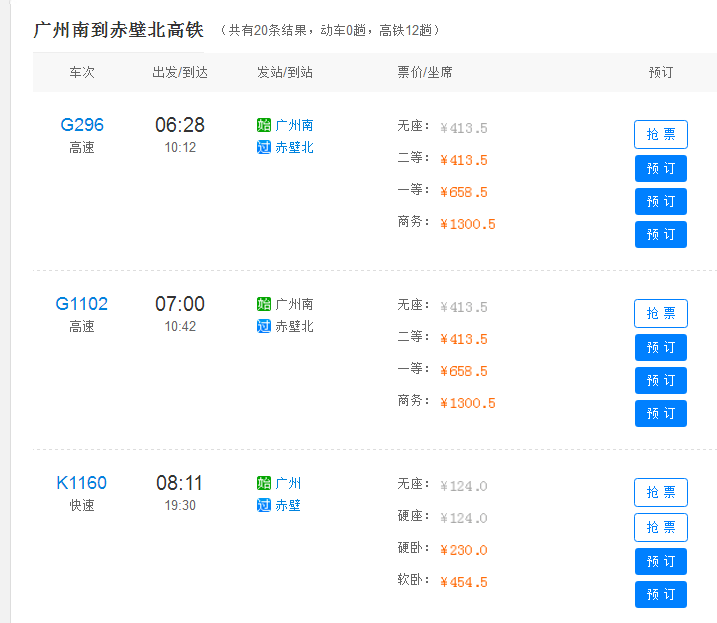This screenshot has width=717, height=623.
Task: Click the blue pass-through icon beside G296's 赤壁北
Action: pos(264,147)
